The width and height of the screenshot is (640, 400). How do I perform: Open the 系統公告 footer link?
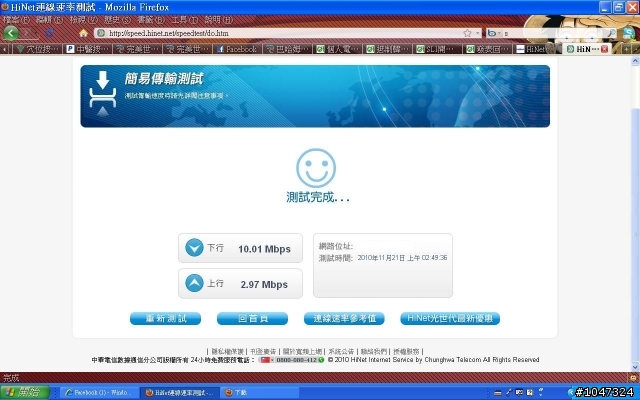coord(341,351)
